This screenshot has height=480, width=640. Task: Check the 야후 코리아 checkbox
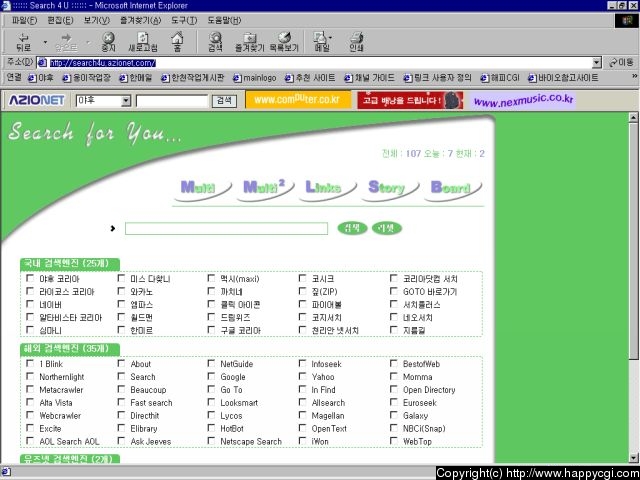tap(30, 278)
